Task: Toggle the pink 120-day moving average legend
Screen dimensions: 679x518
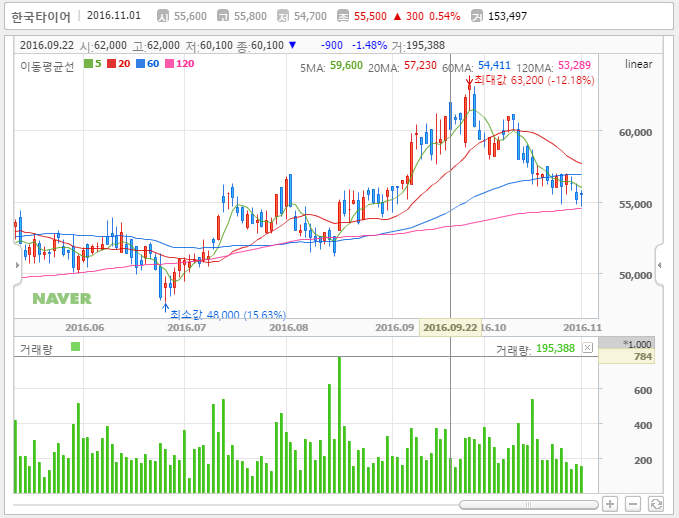Action: 180,64
